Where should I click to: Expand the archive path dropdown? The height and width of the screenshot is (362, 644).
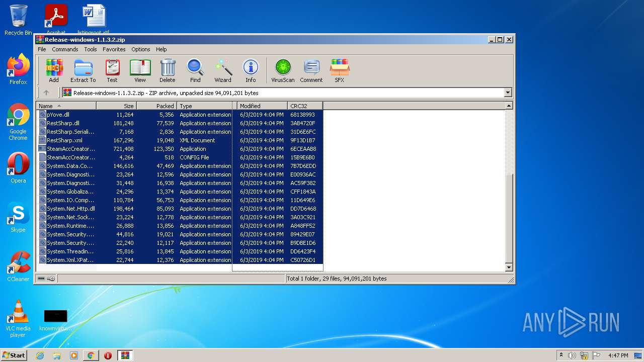[508, 93]
